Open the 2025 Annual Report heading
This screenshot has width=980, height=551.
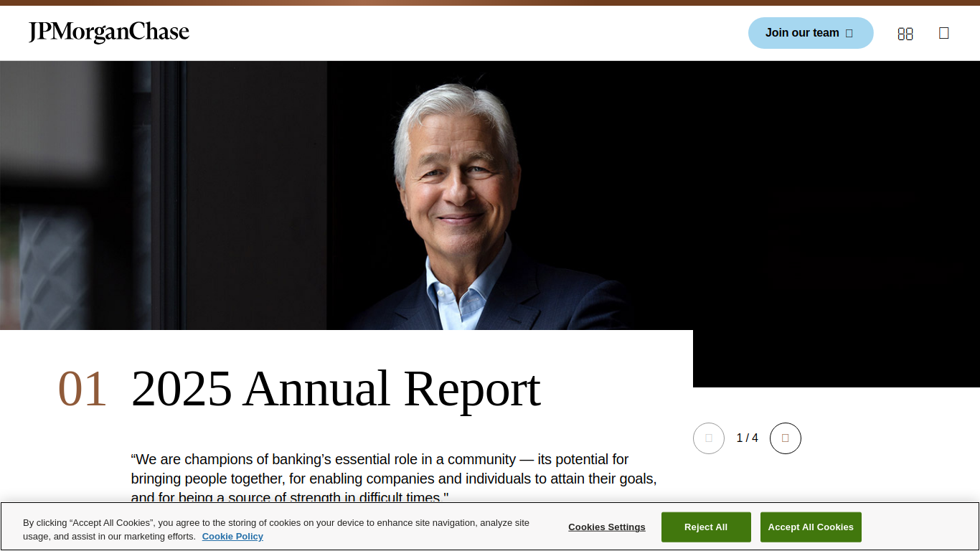coord(336,389)
